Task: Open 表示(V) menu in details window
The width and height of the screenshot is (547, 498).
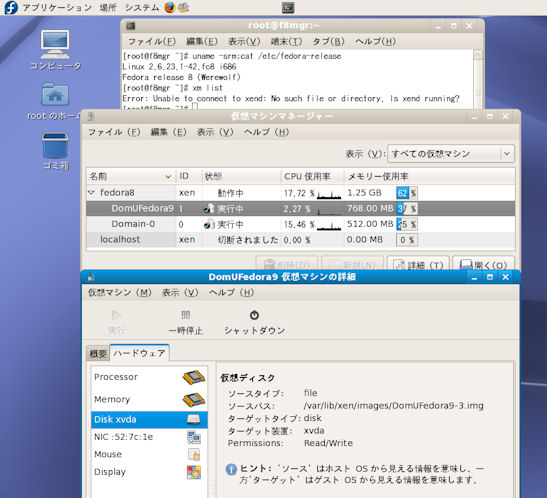Action: point(180,293)
